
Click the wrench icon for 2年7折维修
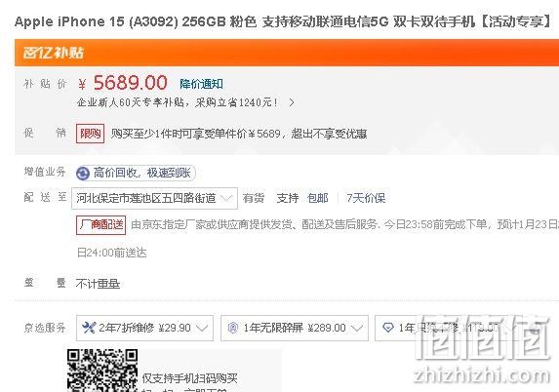(89, 327)
